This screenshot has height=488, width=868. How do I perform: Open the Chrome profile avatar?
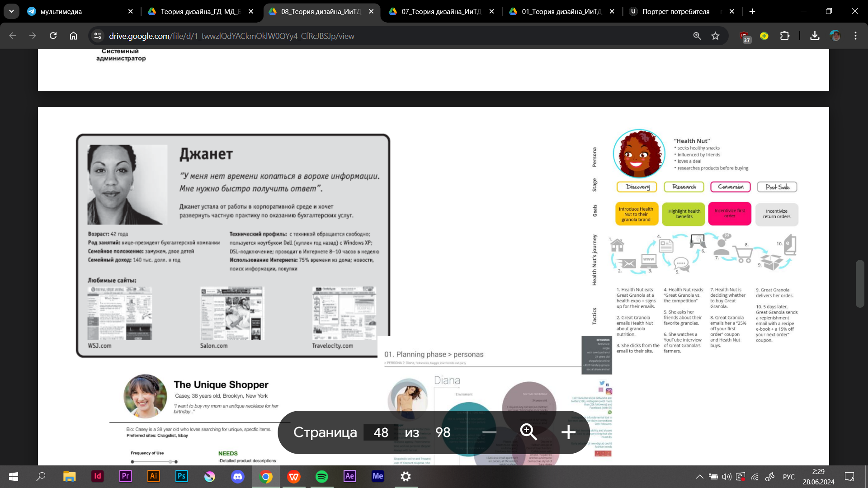(835, 36)
